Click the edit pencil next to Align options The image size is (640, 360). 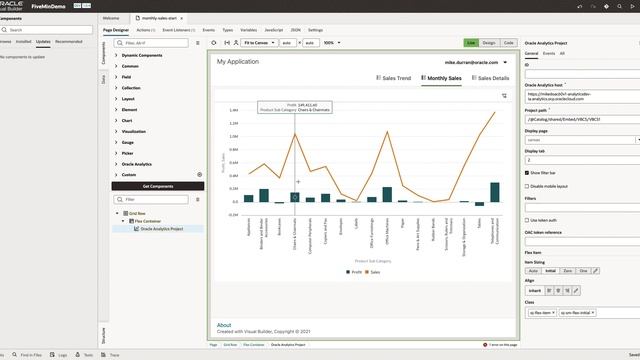pyautogui.click(x=576, y=291)
